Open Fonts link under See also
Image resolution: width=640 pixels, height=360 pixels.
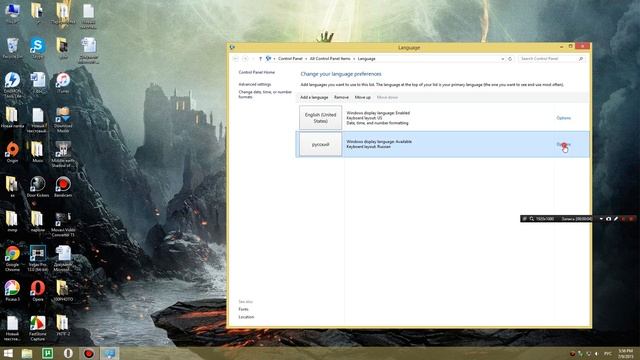243,309
